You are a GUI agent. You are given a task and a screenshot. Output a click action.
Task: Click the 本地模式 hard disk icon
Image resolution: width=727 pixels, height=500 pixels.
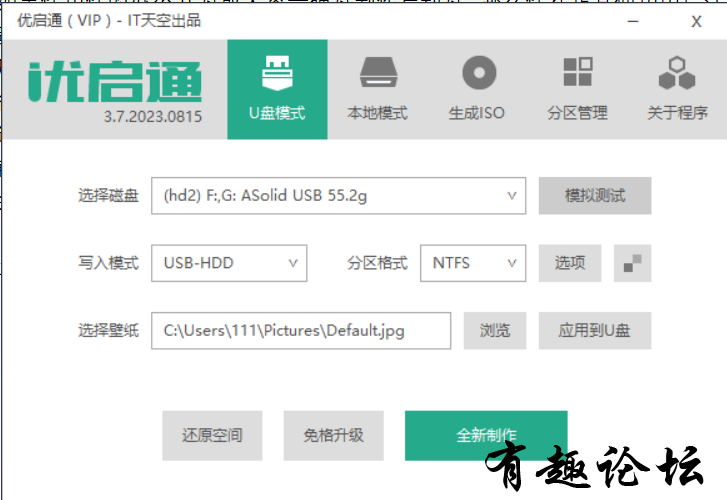[378, 72]
